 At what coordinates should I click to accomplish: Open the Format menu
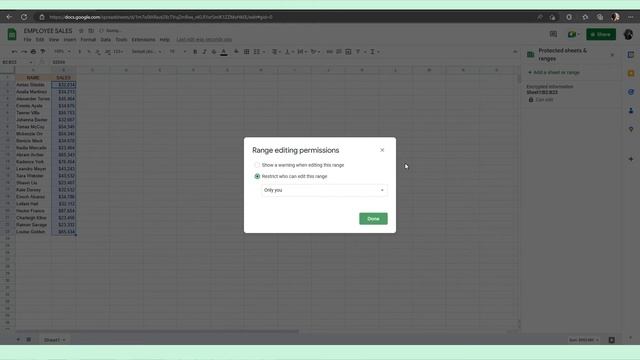point(88,40)
